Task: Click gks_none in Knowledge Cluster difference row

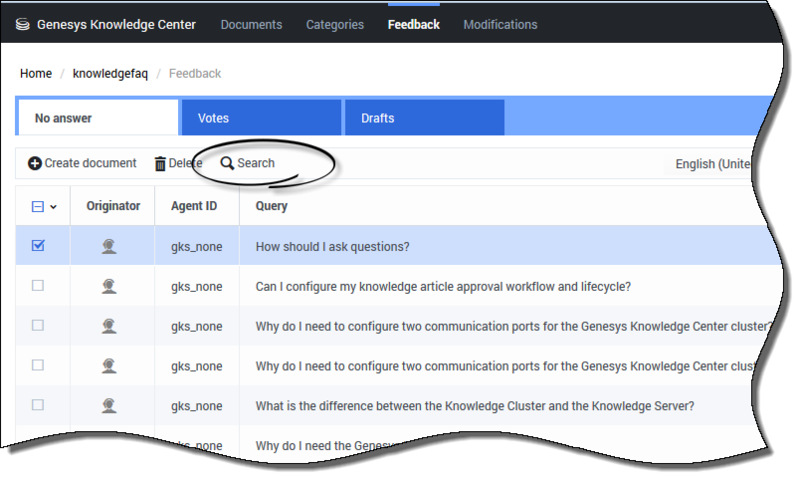Action: click(x=196, y=406)
